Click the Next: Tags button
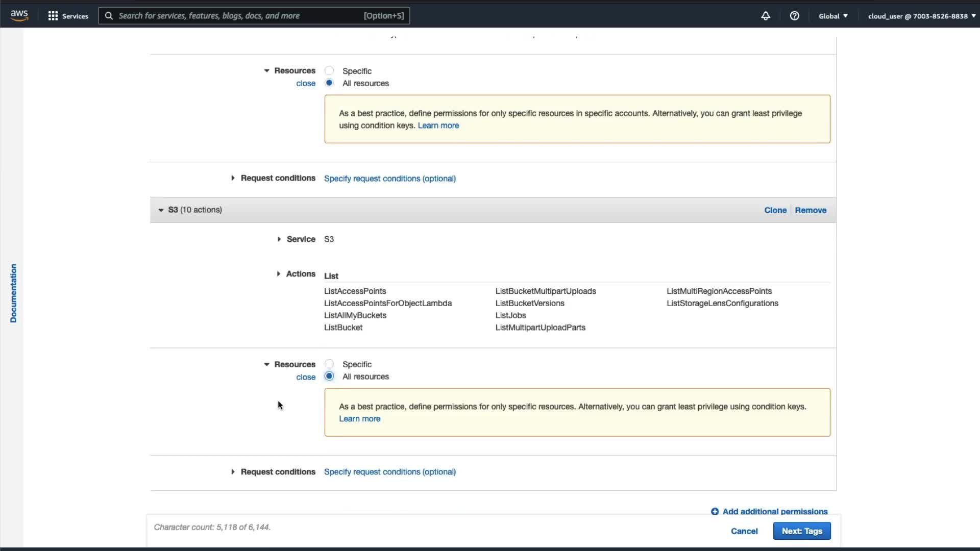This screenshot has height=551, width=980. 801,531
